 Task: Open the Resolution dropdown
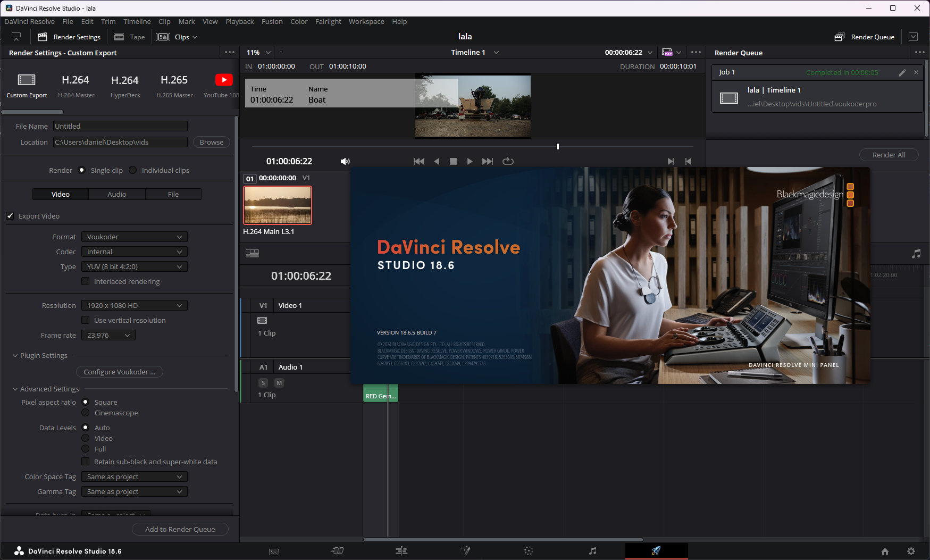click(134, 305)
